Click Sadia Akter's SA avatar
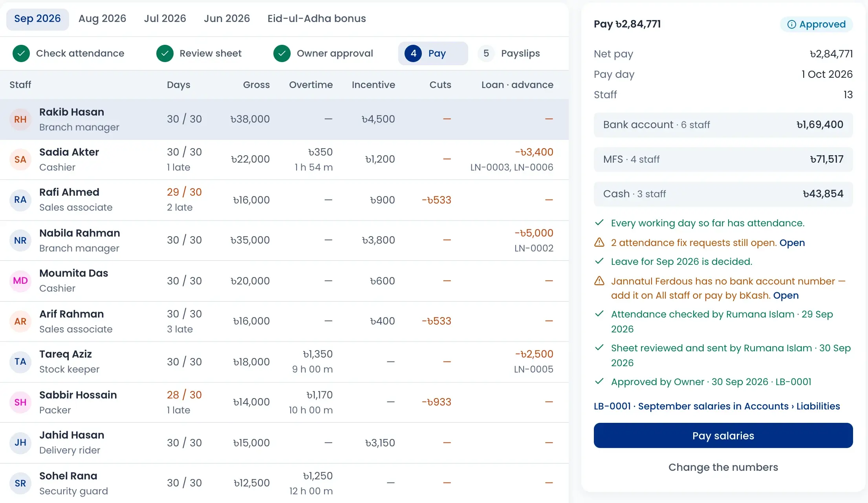The image size is (868, 503). pyautogui.click(x=20, y=160)
